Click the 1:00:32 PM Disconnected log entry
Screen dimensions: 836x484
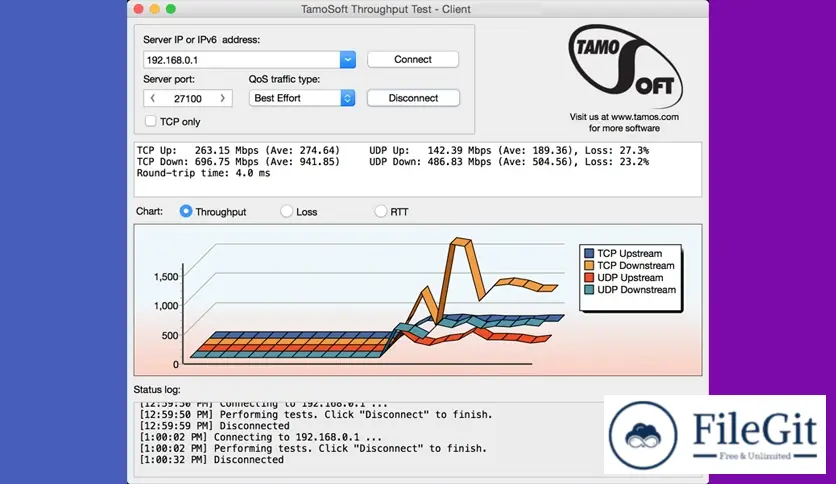(x=212, y=459)
